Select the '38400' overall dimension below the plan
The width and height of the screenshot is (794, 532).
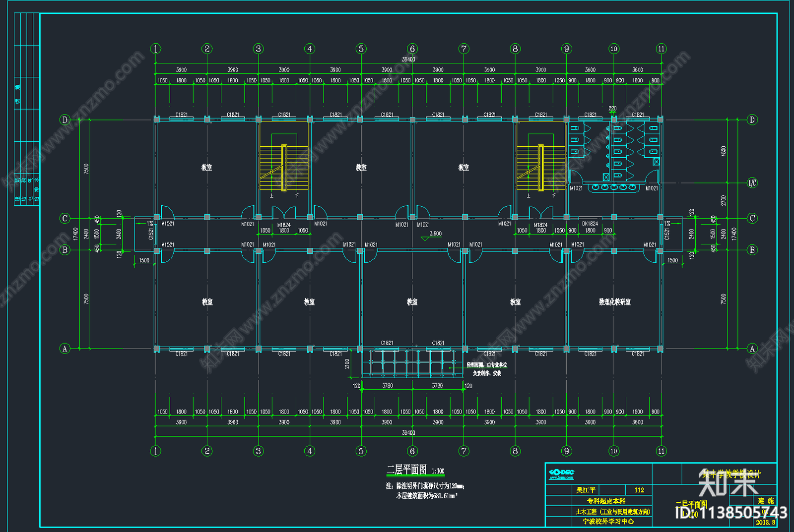coord(408,433)
